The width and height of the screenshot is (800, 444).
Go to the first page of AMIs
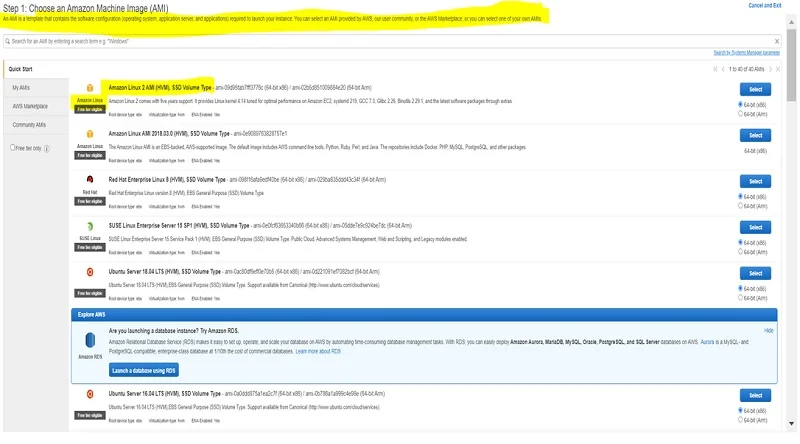(x=715, y=69)
